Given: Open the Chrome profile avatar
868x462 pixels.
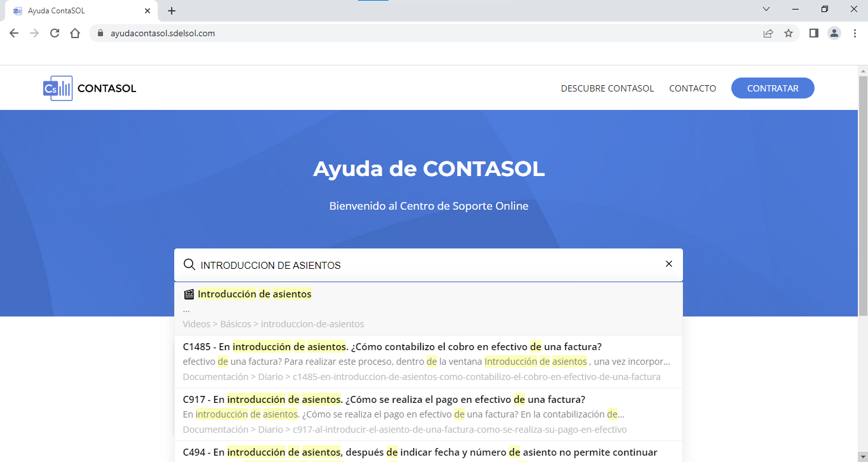Looking at the screenshot, I should [834, 33].
